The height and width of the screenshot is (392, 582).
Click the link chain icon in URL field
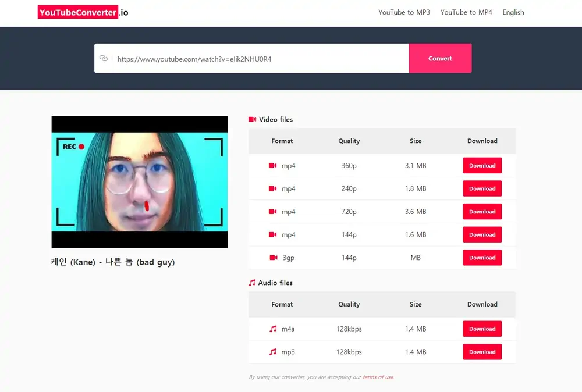(x=104, y=58)
